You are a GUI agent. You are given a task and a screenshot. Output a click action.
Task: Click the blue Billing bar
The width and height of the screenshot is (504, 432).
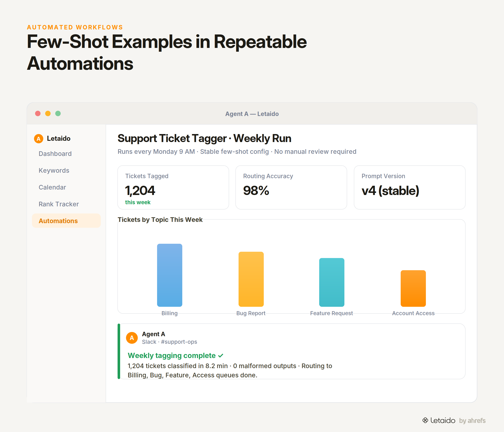click(169, 275)
